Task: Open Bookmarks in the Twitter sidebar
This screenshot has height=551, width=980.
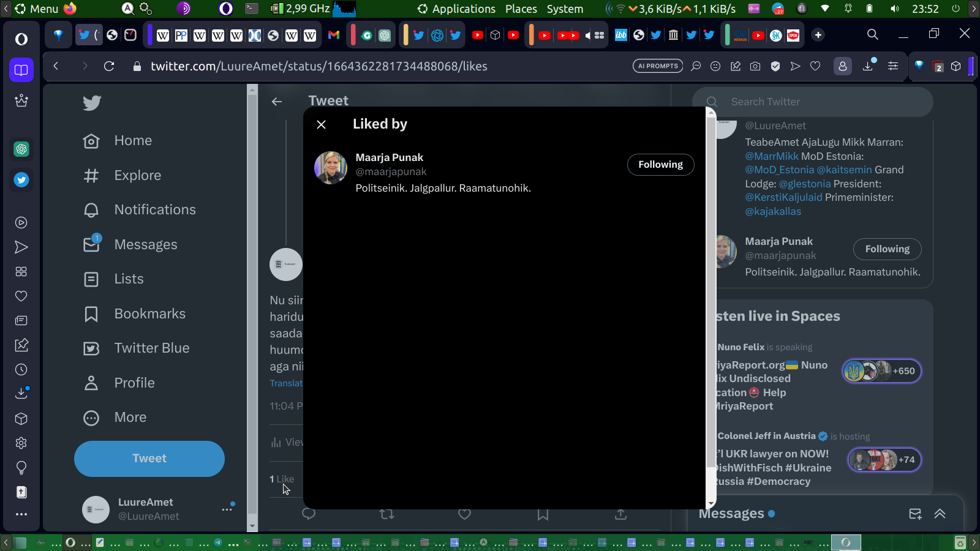Action: pyautogui.click(x=134, y=314)
